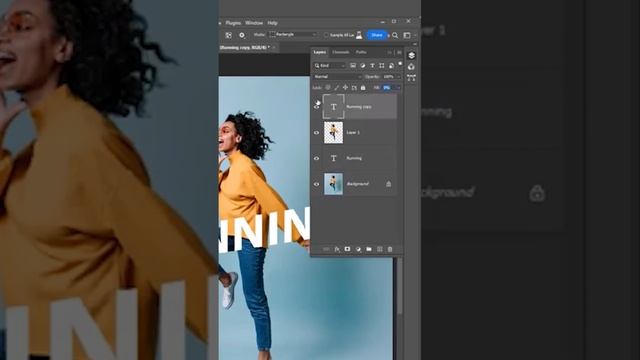Screen dimensions: 640x360
Task: Open the Opacity dropdown arrow
Action: click(399, 77)
